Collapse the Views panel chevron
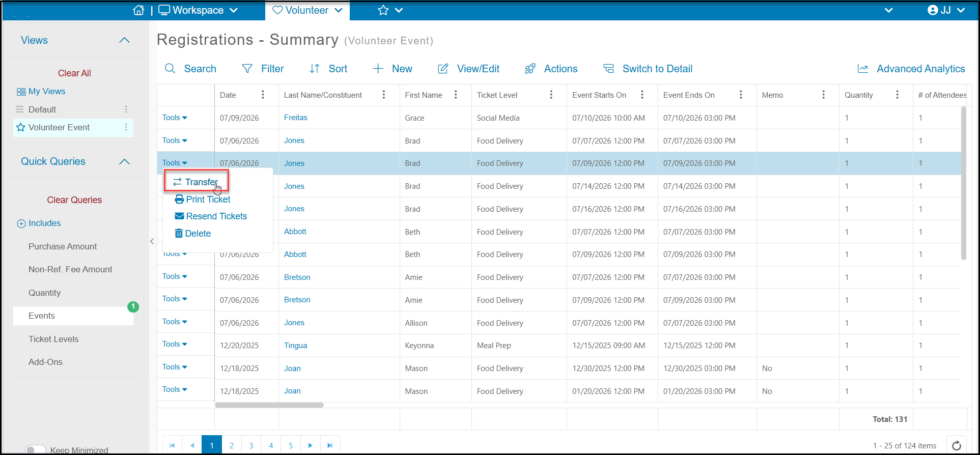Screen dimensions: 980x455 tap(124, 40)
